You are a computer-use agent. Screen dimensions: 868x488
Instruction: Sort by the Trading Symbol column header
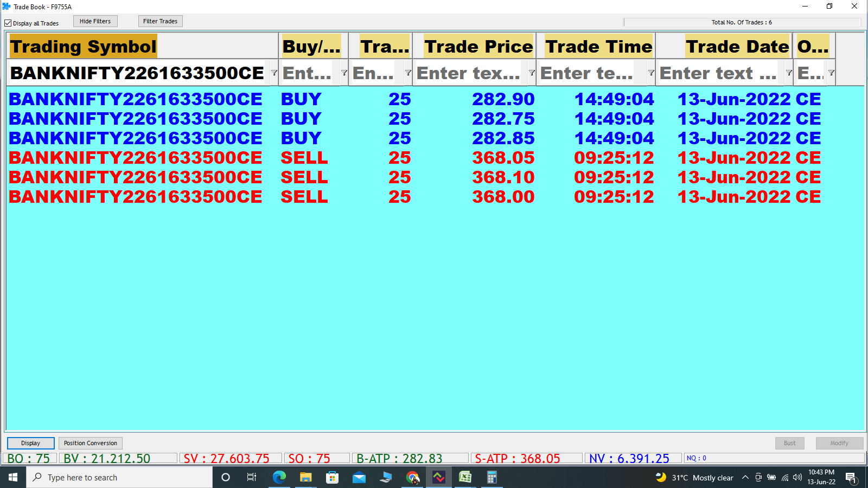(x=143, y=46)
